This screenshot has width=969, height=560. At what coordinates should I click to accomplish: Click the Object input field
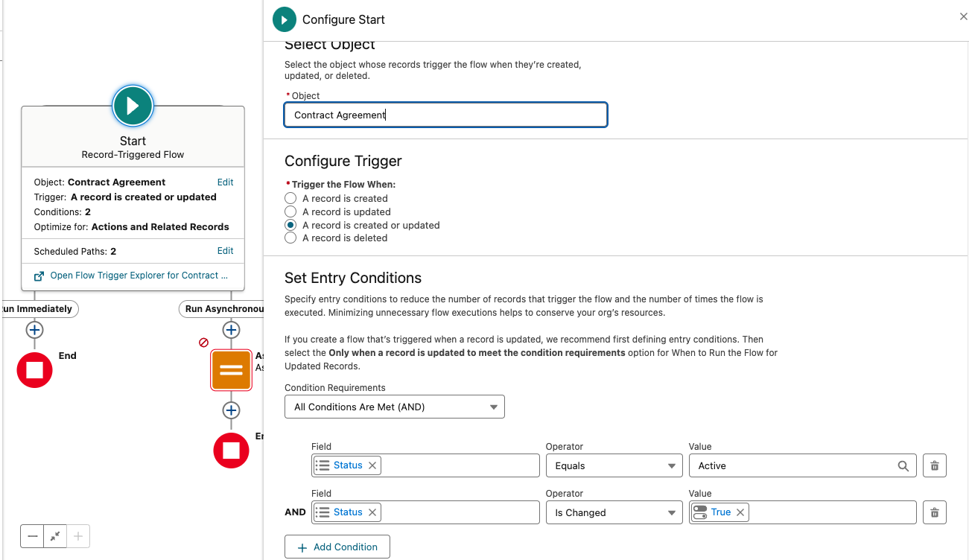click(x=446, y=115)
